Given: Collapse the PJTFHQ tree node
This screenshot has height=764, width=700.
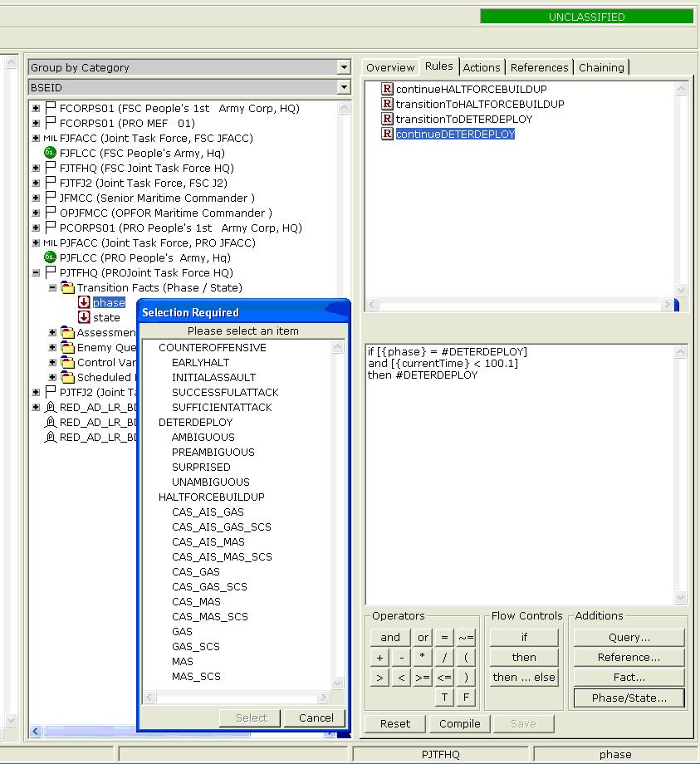Looking at the screenshot, I should click(x=36, y=272).
